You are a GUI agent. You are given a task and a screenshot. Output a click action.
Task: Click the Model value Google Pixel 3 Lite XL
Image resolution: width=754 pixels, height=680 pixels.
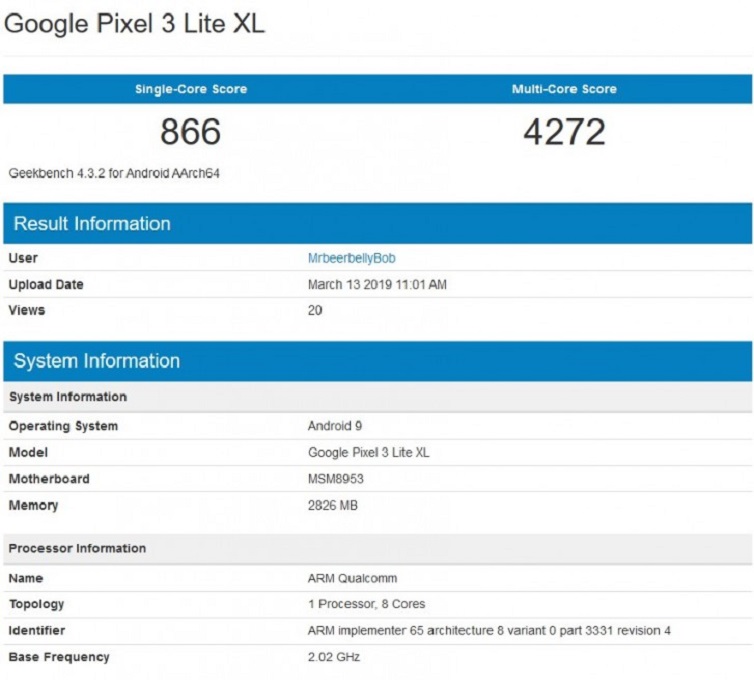coord(368,453)
